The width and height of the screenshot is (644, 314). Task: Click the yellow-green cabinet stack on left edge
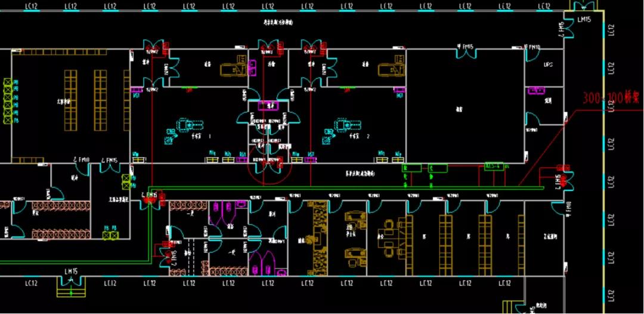[x=7, y=100]
